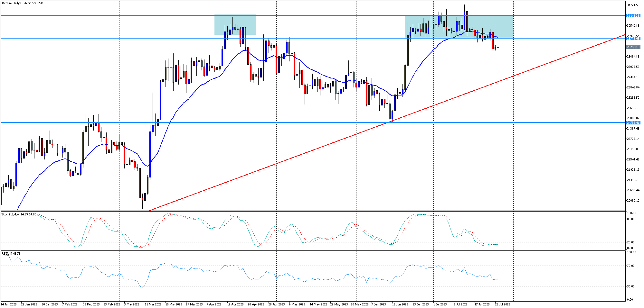644x308 pixels.
Task: Click the 28079.52 price scale label
Action: pyautogui.click(x=633, y=67)
